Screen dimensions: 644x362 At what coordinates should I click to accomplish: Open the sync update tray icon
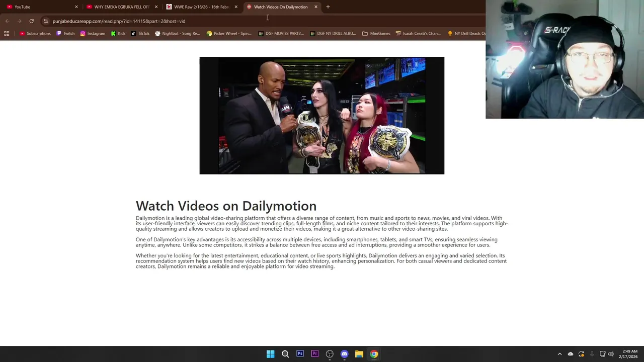pos(581,354)
